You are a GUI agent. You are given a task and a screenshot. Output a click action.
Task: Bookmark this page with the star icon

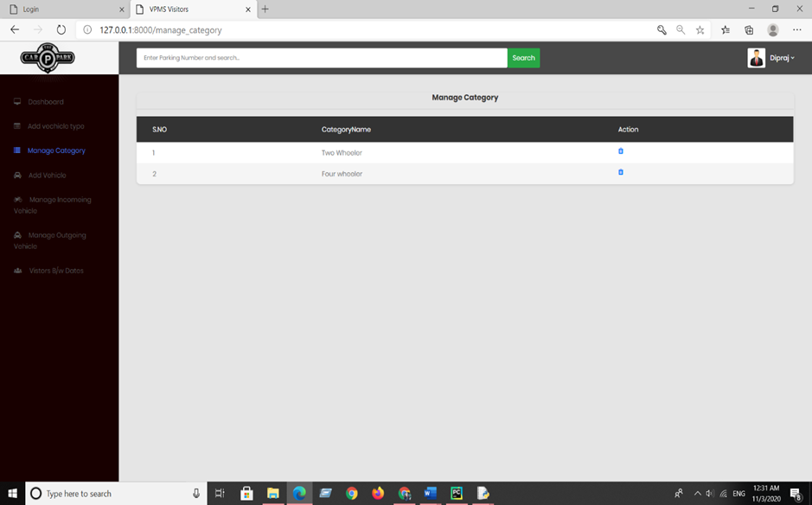point(700,29)
